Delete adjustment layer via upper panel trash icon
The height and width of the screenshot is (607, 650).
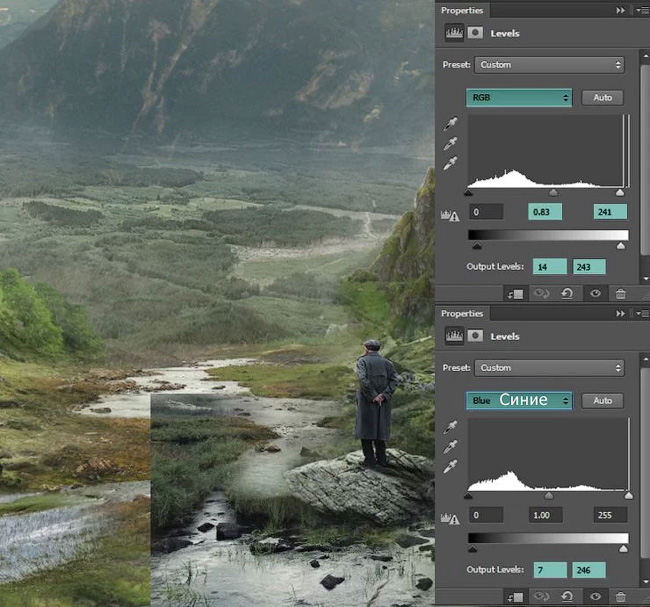coord(621,294)
